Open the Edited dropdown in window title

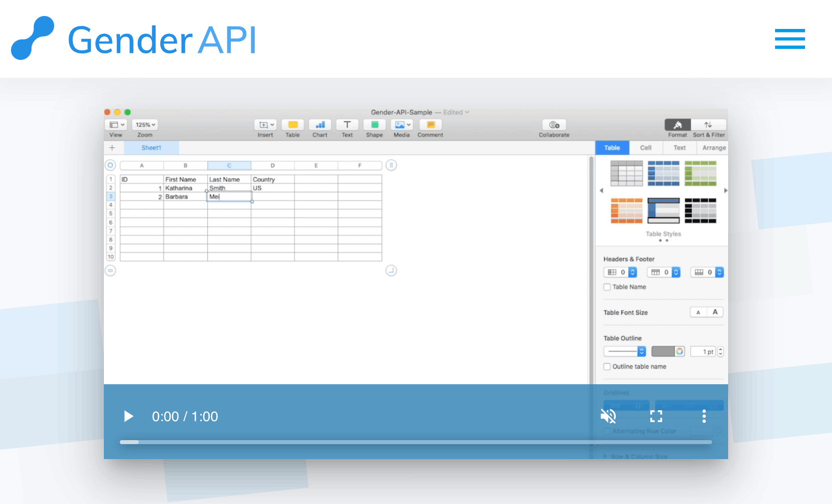(x=456, y=112)
